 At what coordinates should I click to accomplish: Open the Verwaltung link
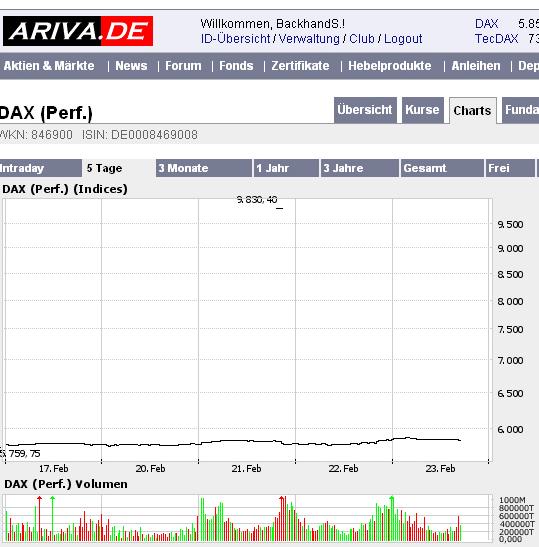pos(309,39)
